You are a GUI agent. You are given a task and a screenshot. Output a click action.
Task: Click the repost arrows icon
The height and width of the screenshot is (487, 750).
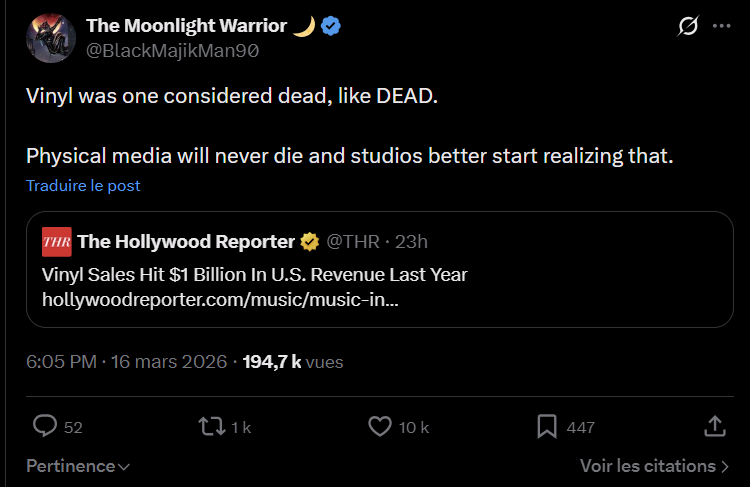(x=211, y=427)
